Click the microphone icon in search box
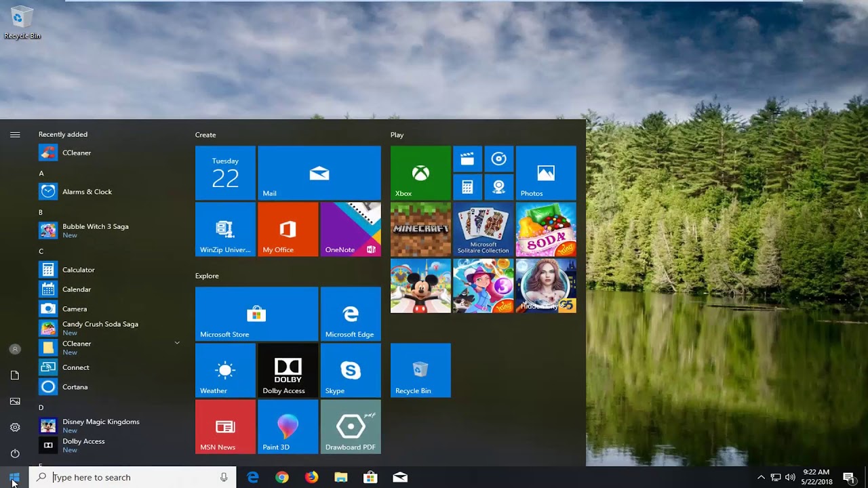This screenshot has height=488, width=868. [x=224, y=477]
